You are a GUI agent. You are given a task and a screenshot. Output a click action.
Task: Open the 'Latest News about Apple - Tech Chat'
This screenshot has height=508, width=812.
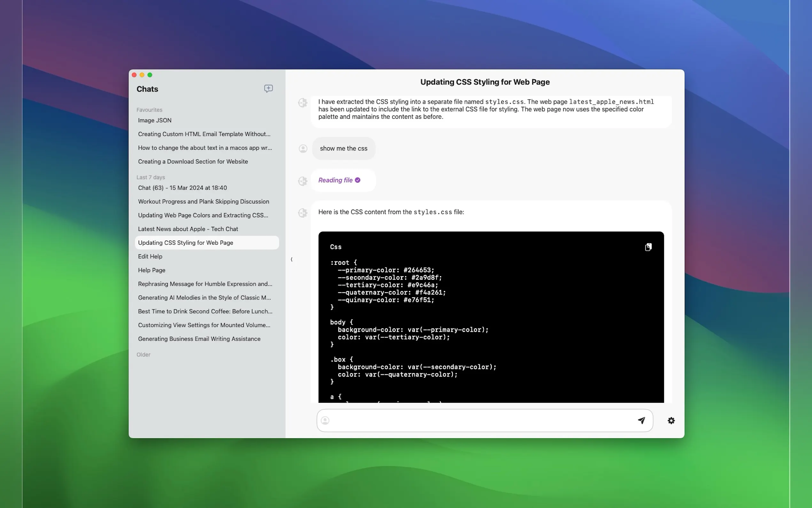click(188, 229)
